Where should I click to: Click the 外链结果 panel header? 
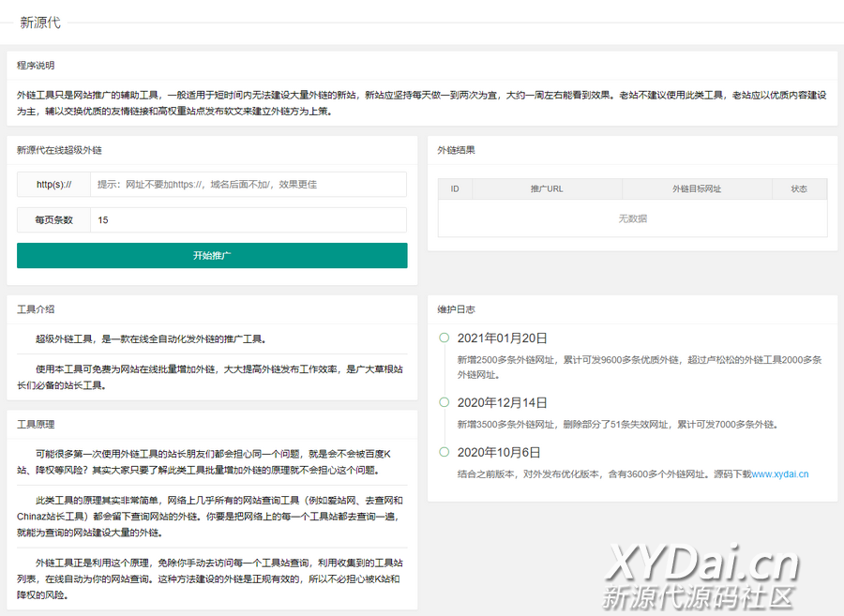(x=456, y=150)
